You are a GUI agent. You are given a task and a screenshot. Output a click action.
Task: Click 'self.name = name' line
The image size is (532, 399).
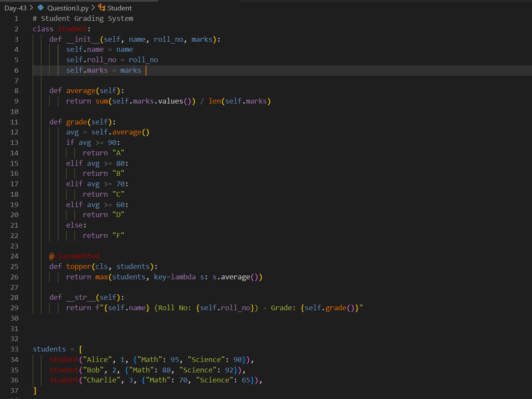point(99,50)
